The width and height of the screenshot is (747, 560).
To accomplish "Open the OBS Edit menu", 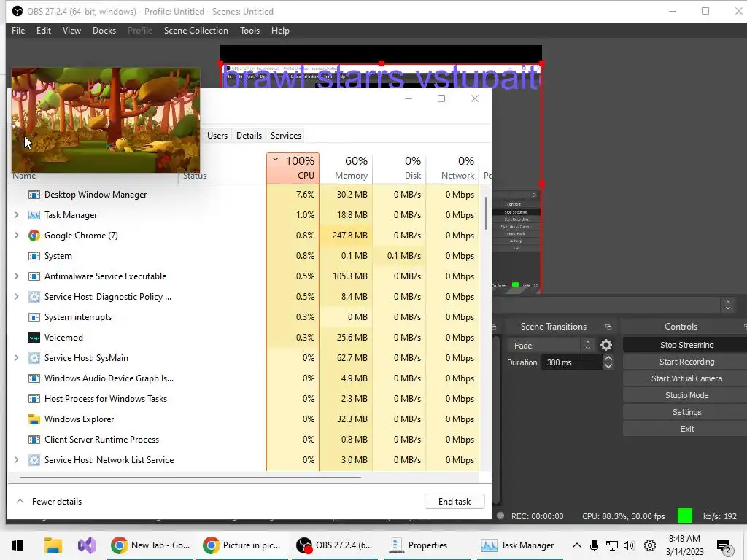I will coord(43,31).
